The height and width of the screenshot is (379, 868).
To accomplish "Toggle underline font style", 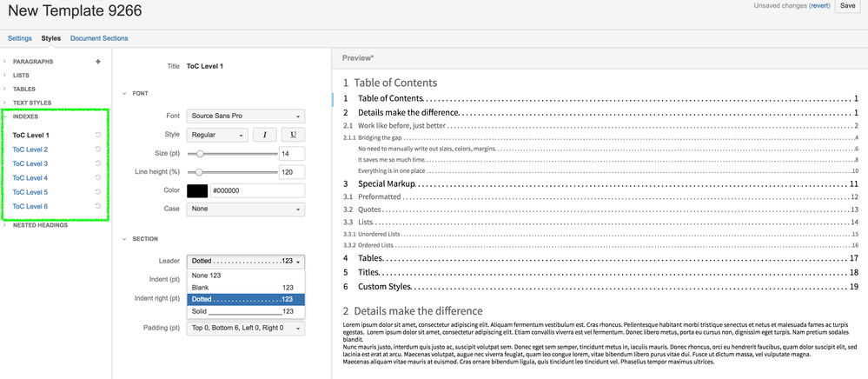I will (294, 135).
